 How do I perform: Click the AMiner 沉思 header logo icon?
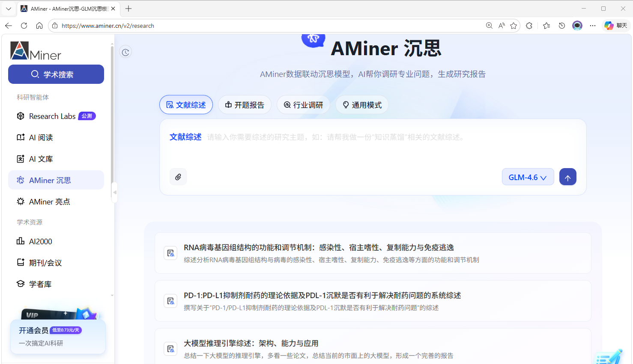tap(314, 40)
